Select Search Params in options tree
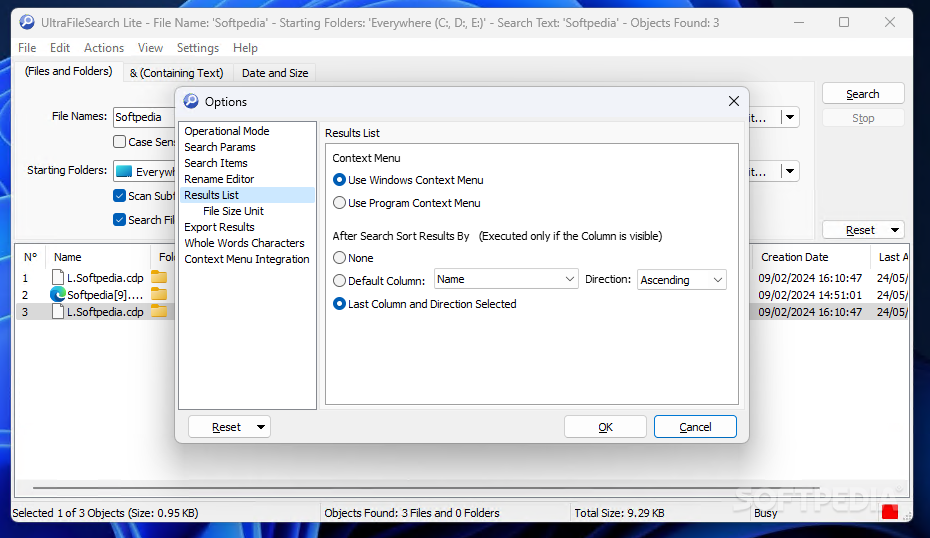930x538 pixels. [219, 147]
